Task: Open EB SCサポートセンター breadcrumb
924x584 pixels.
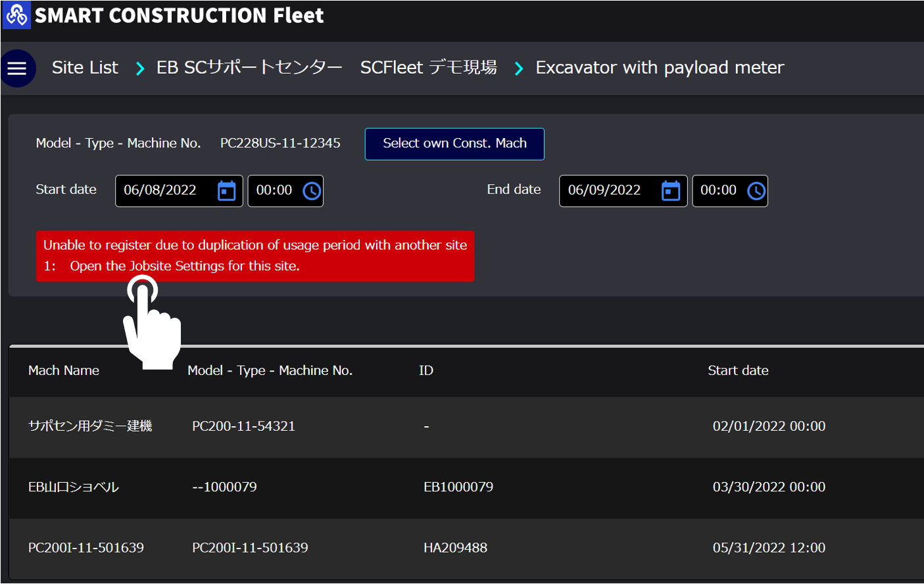Action: [249, 68]
